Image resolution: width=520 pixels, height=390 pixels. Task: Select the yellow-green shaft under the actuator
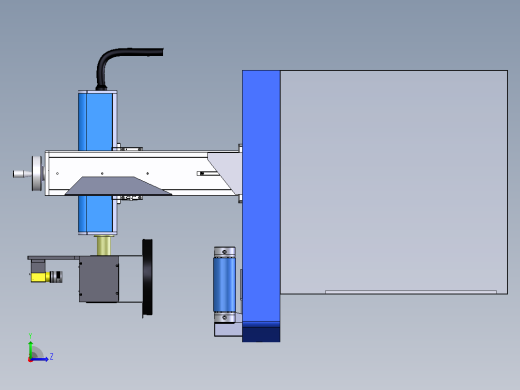tap(104, 246)
